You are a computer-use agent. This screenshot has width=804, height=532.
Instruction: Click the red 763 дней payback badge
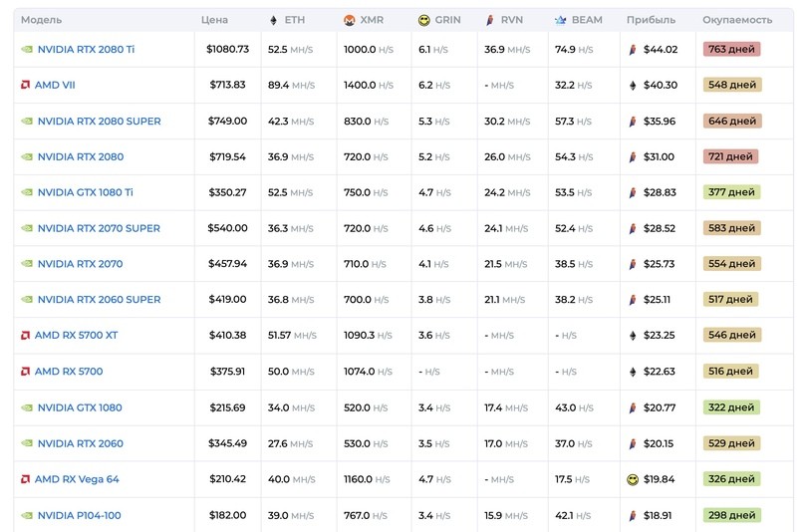pyautogui.click(x=731, y=50)
